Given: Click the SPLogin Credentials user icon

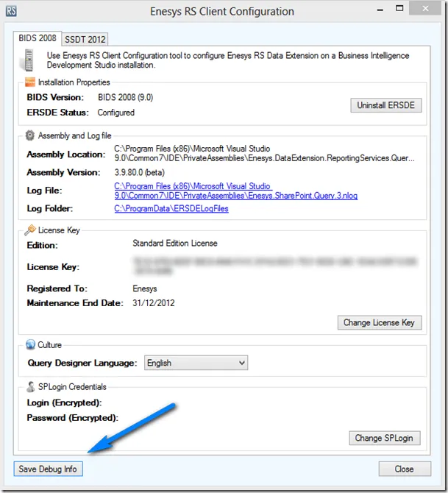Looking at the screenshot, I should coord(30,386).
